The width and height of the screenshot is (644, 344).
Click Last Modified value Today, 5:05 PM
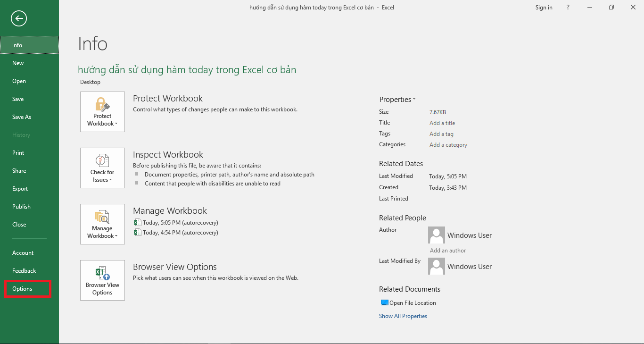(448, 176)
